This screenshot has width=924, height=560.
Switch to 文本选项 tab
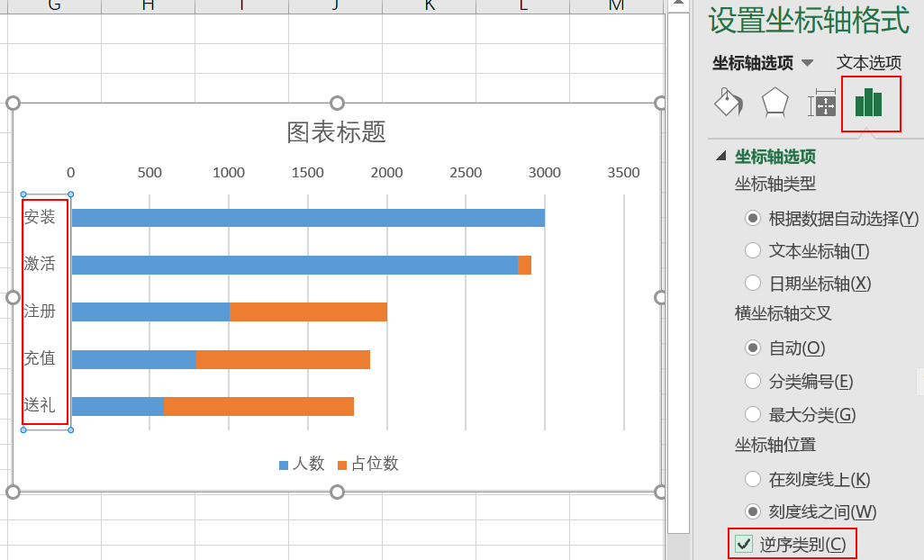click(868, 62)
